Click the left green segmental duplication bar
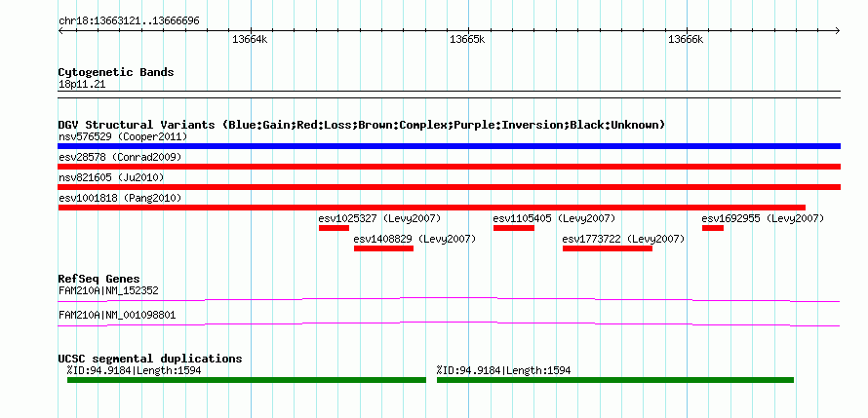This screenshot has width=868, height=418. coord(247,380)
